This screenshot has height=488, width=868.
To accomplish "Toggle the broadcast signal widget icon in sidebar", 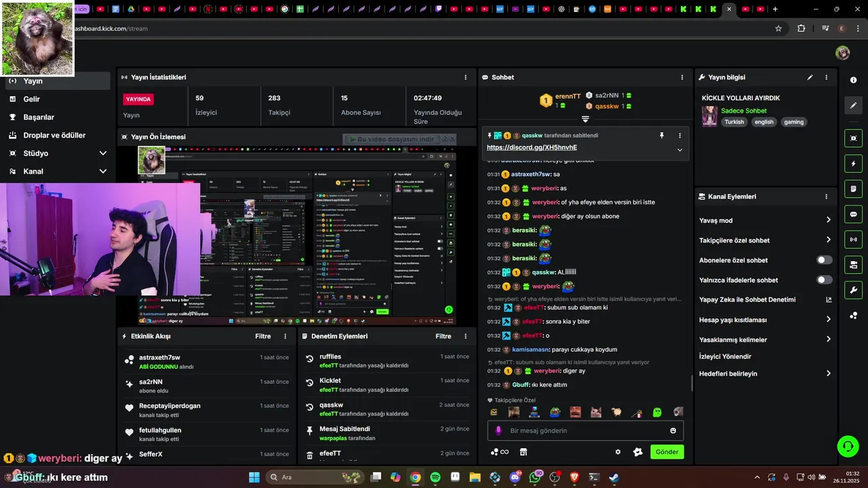I will click(x=853, y=239).
